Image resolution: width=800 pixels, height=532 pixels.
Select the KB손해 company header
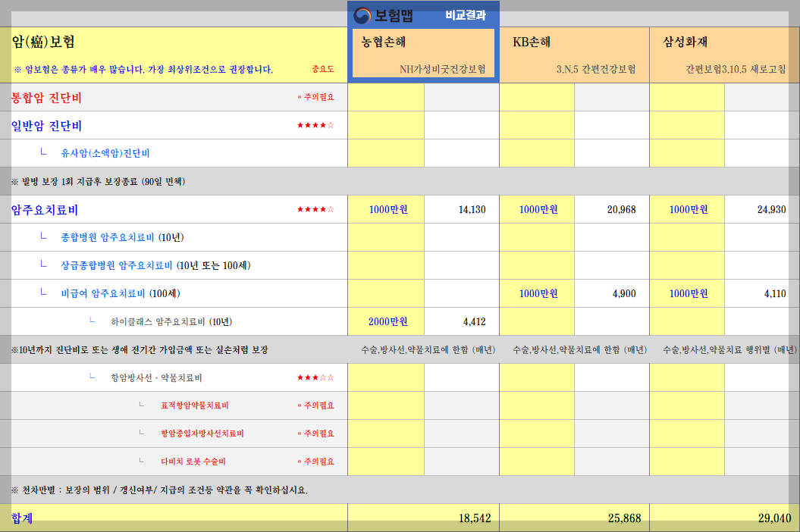(x=532, y=42)
